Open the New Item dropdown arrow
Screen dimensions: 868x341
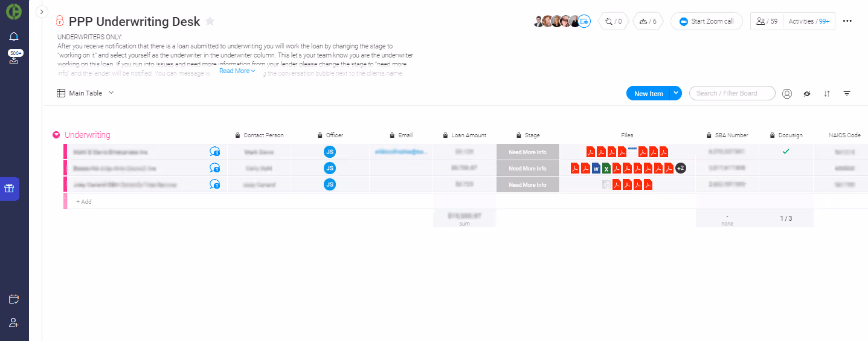[676, 93]
